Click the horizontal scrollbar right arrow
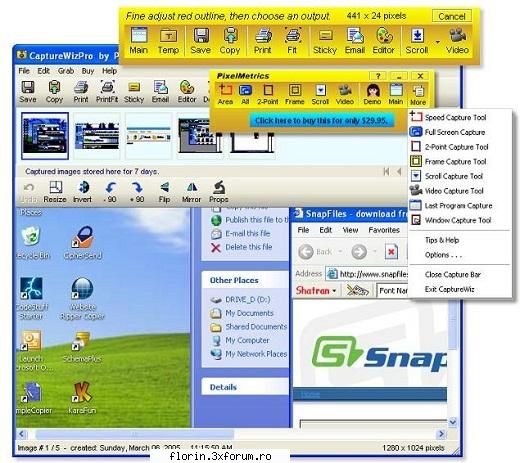520x463 pixels. [x=441, y=434]
